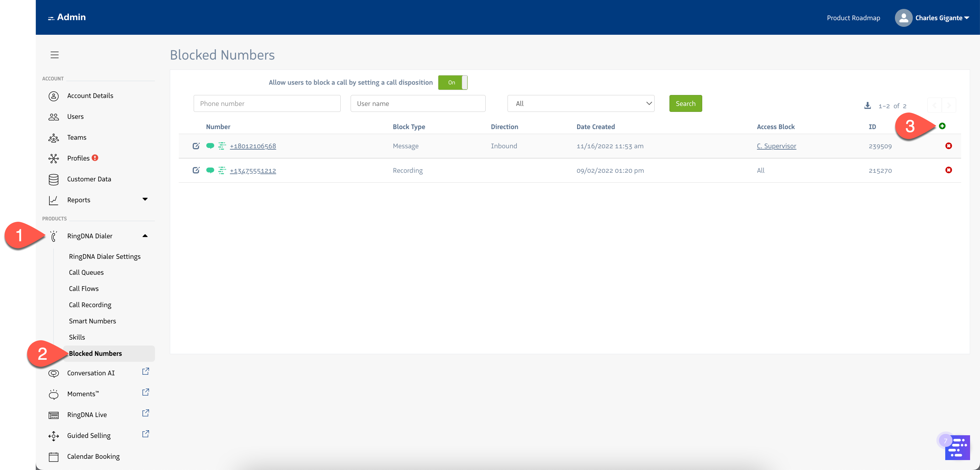Open the C. Supervisor link
The image size is (980, 470).
coord(776,146)
